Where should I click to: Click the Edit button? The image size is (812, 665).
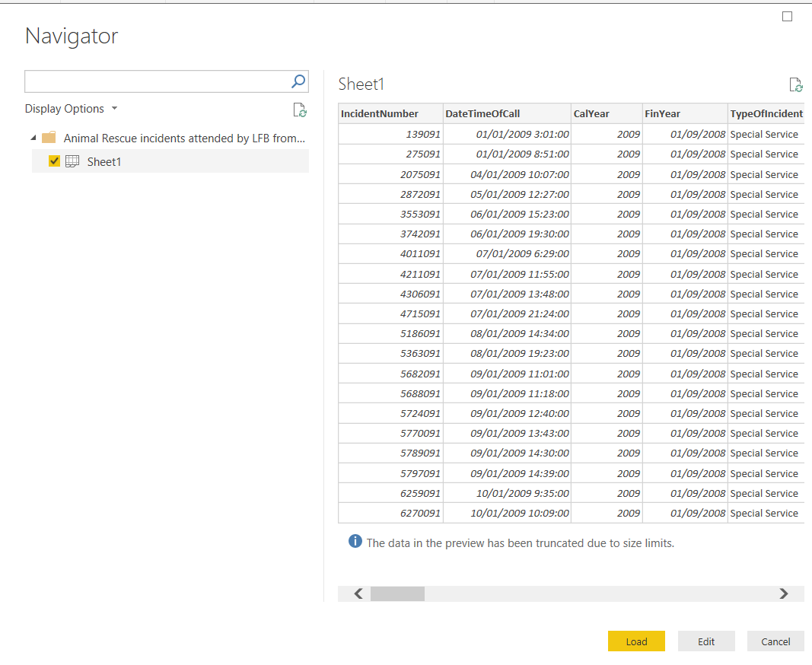point(706,641)
